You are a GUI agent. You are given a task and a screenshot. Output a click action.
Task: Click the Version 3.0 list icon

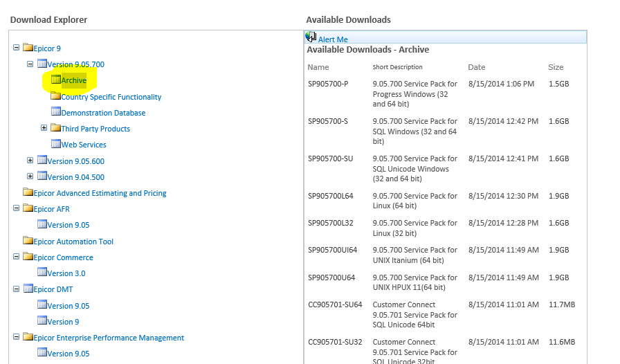pyautogui.click(x=42, y=272)
